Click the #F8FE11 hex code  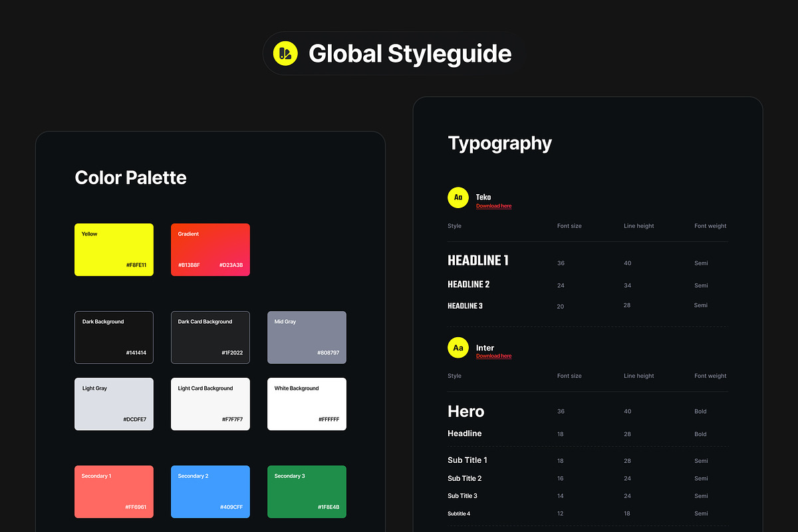coord(136,265)
